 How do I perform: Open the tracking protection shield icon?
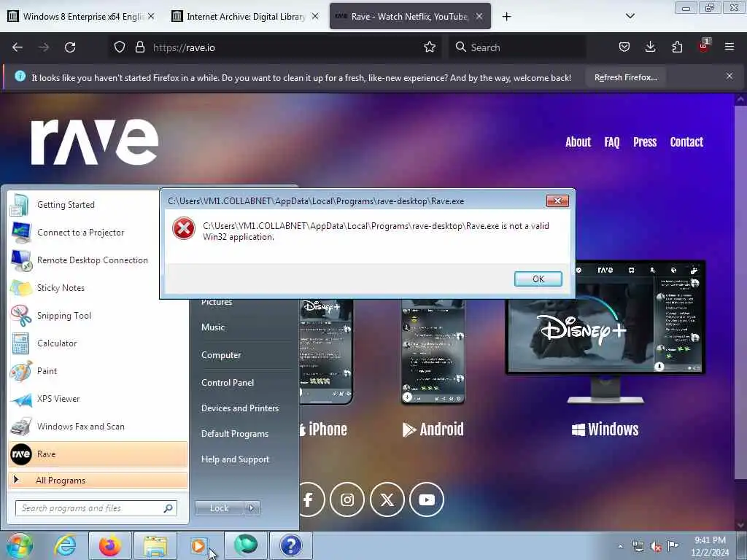point(120,47)
